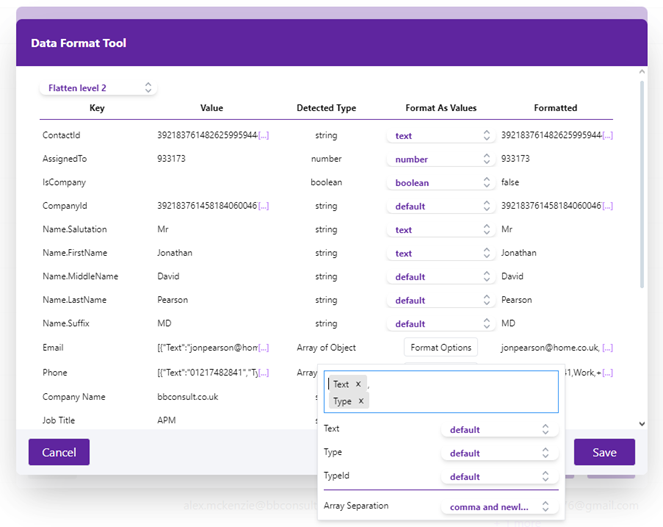
Task: Expand the Email value ellipsis
Action: (x=264, y=348)
